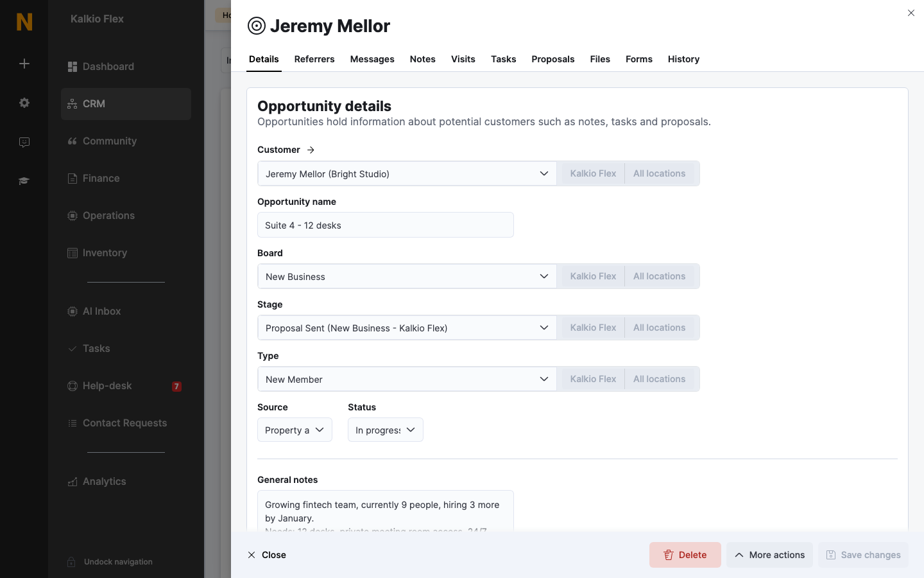
Task: Click the Close button at bottom left
Action: pyautogui.click(x=267, y=555)
